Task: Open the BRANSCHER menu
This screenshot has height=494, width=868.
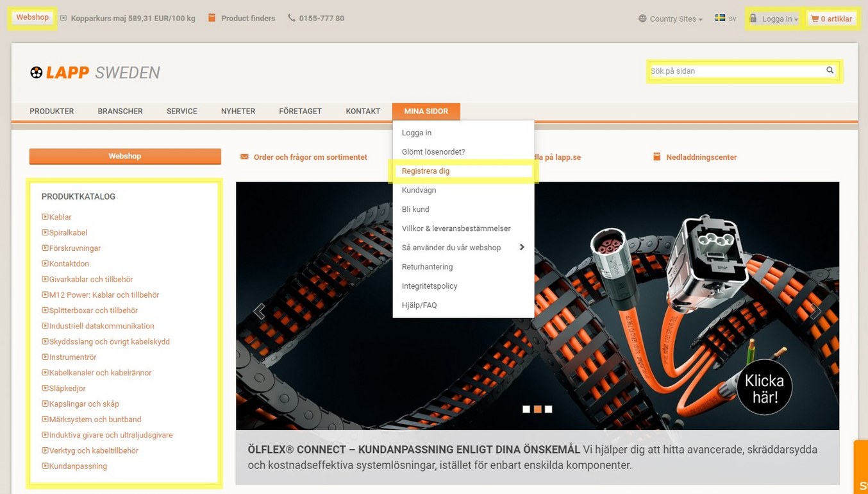Action: coord(120,111)
